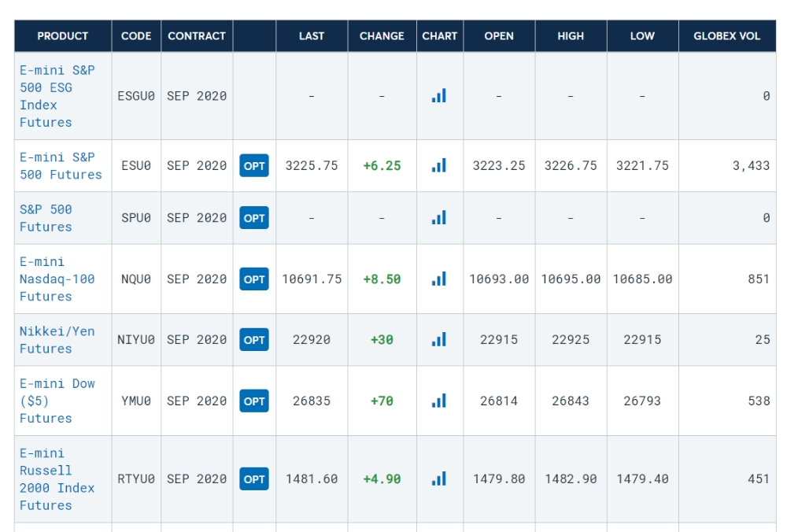The image size is (787, 532).
Task: View chart for E-mini Russell 2000 Futures
Action: click(439, 479)
